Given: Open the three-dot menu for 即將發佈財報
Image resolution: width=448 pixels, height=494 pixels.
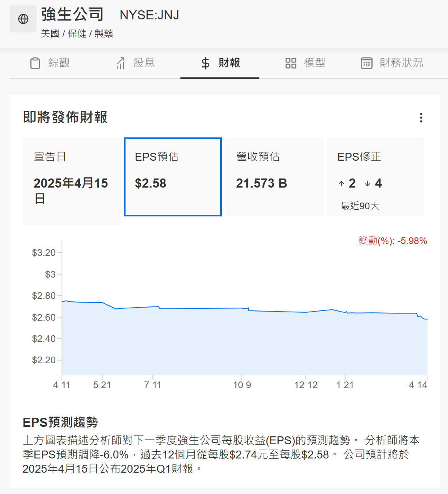Looking at the screenshot, I should (421, 118).
